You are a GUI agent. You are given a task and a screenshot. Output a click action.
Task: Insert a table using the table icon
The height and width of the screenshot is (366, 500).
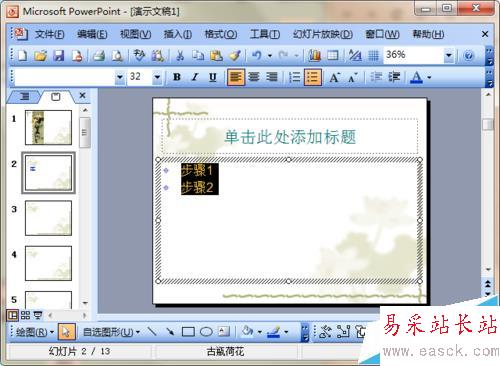[x=333, y=55]
